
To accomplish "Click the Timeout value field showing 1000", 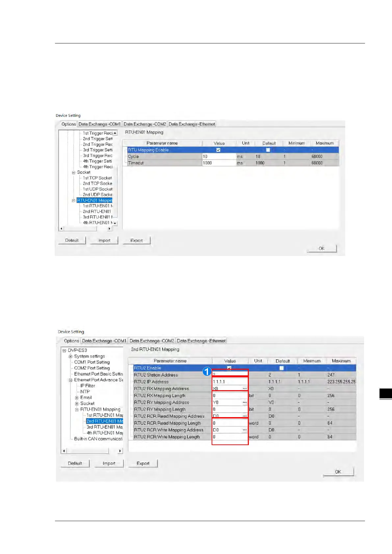I will pos(219,163).
